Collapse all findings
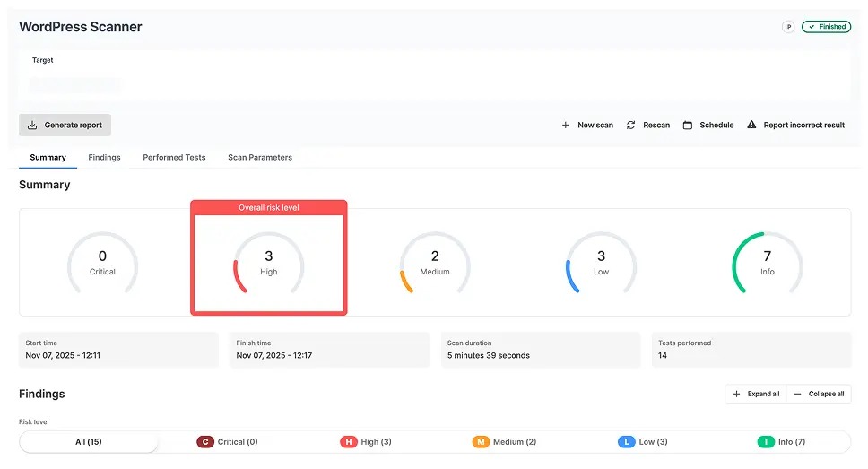 click(x=819, y=395)
